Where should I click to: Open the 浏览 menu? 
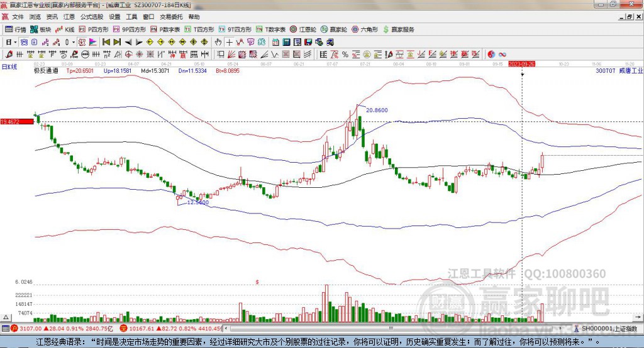tap(35, 17)
